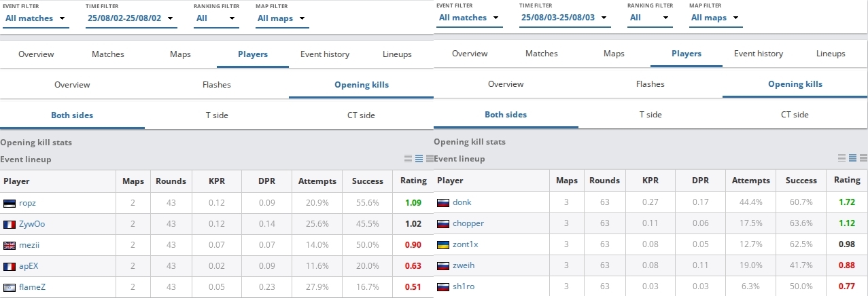Click chopper's 63.6% success value

pyautogui.click(x=801, y=224)
